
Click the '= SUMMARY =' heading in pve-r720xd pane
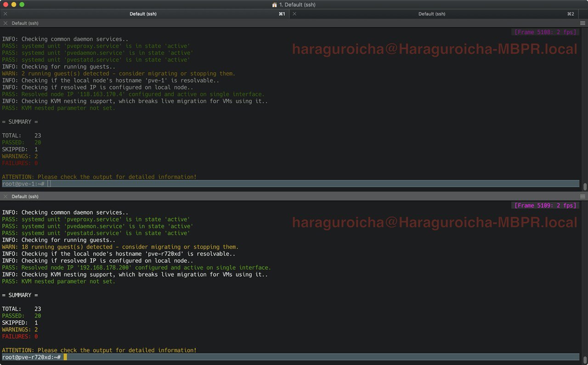point(20,295)
